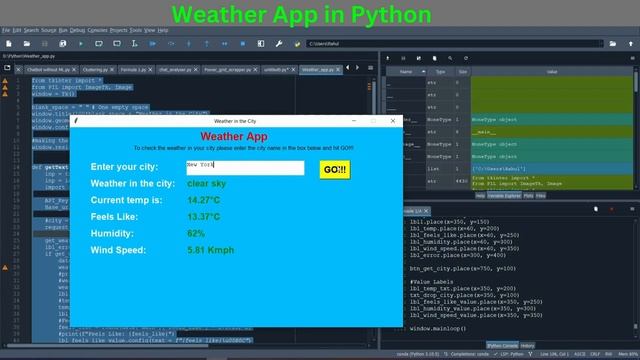
Task: Click the Run current cell icon
Action: [99, 44]
